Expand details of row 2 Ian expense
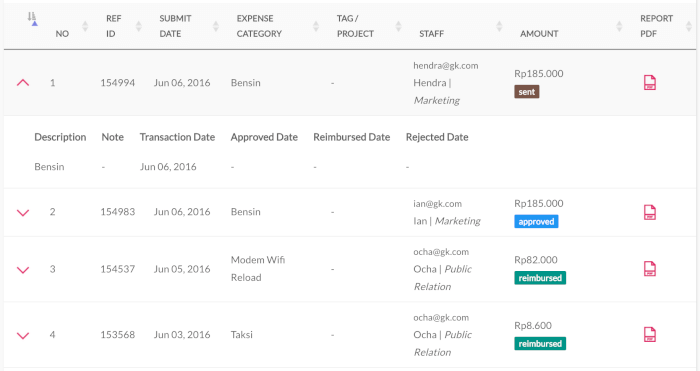Viewport: 700px width, 371px height. pyautogui.click(x=23, y=213)
